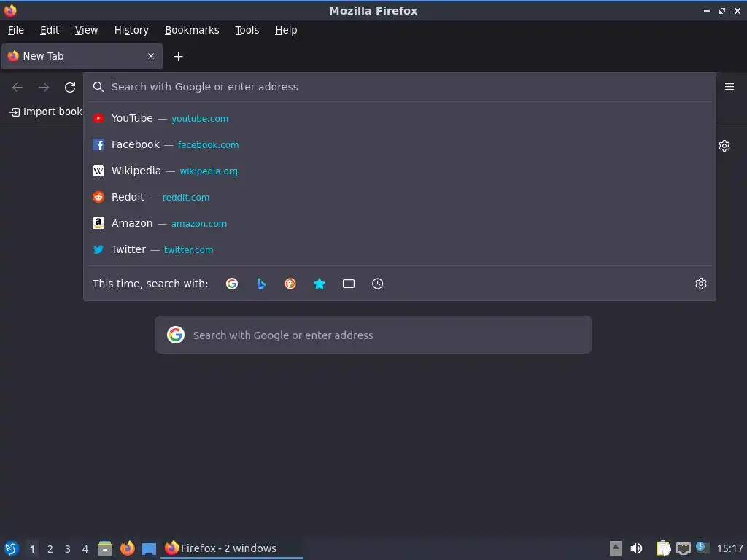Select the Facebook suggestion
This screenshot has height=560, width=747.
point(400,144)
